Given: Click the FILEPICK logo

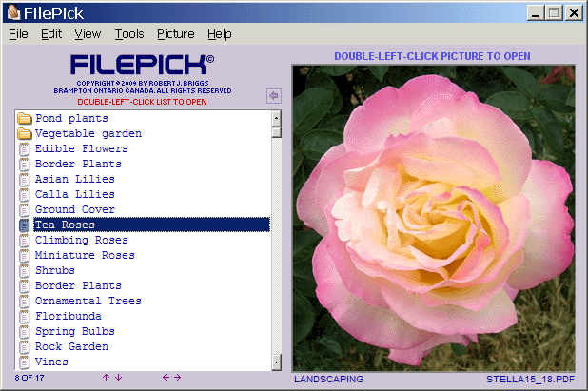Looking at the screenshot, I should [142, 65].
